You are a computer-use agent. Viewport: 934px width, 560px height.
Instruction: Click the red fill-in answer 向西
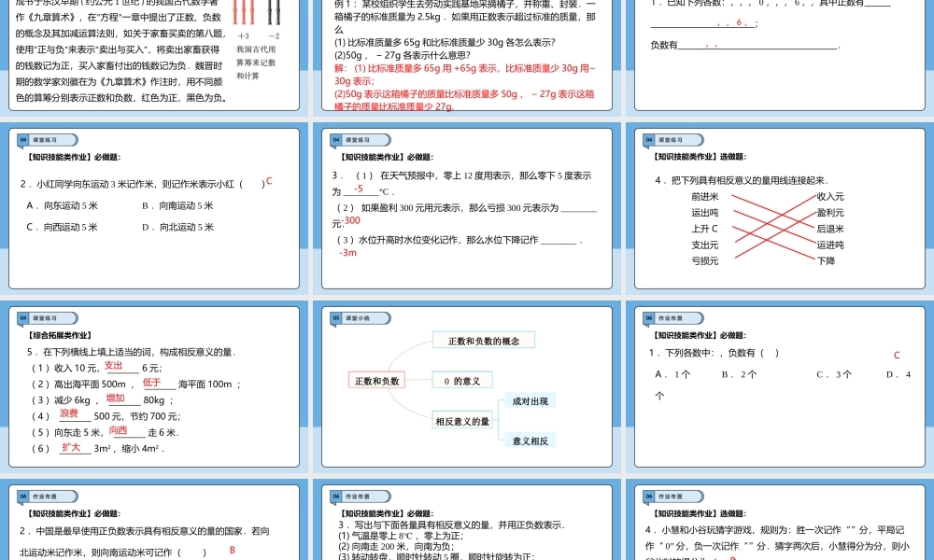(119, 429)
